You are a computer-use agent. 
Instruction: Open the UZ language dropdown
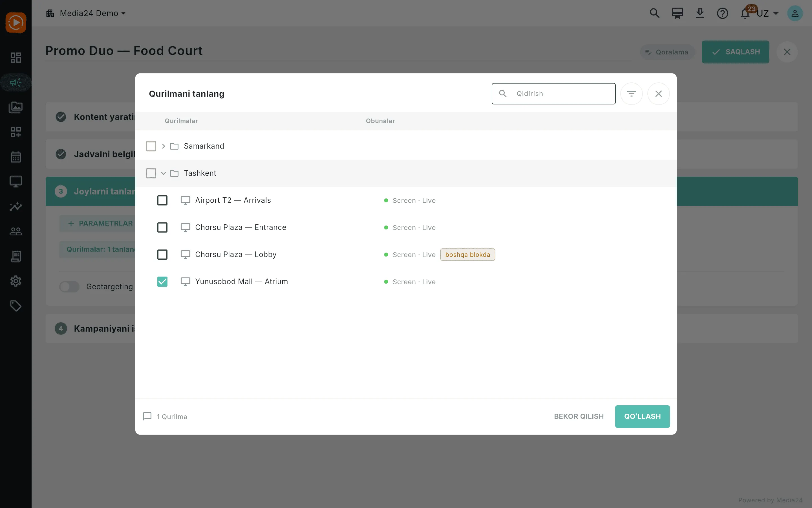(768, 14)
